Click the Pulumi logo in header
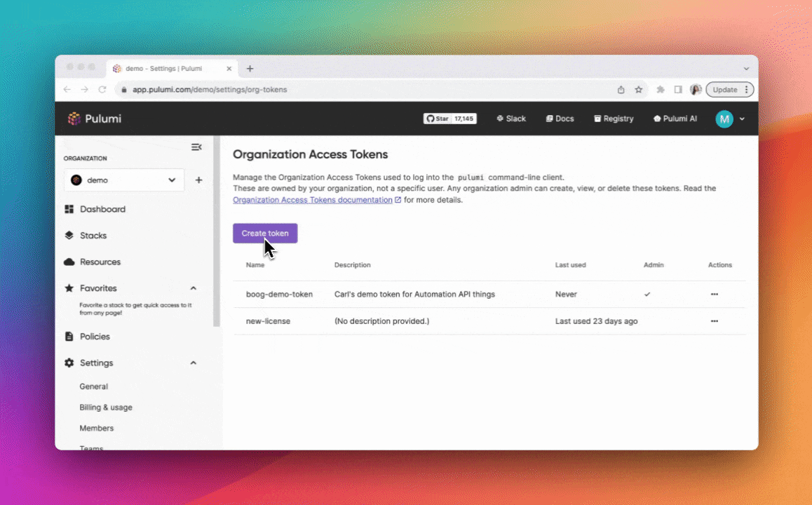 [94, 119]
